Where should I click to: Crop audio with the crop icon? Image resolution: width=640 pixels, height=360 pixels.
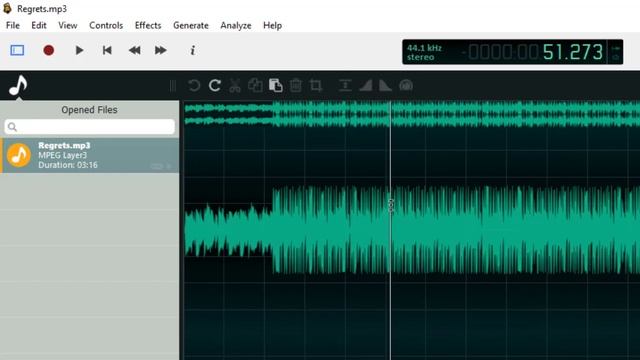point(316,85)
